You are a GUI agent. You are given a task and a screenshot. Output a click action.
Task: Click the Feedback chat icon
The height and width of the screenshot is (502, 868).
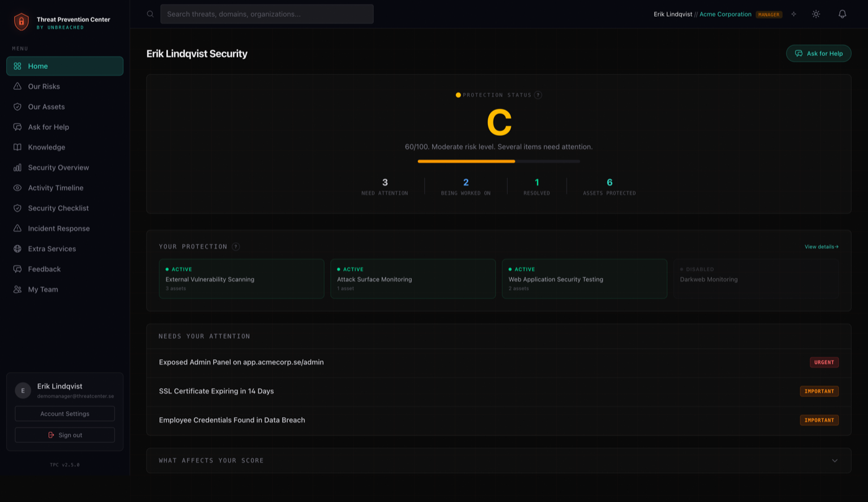tap(17, 269)
